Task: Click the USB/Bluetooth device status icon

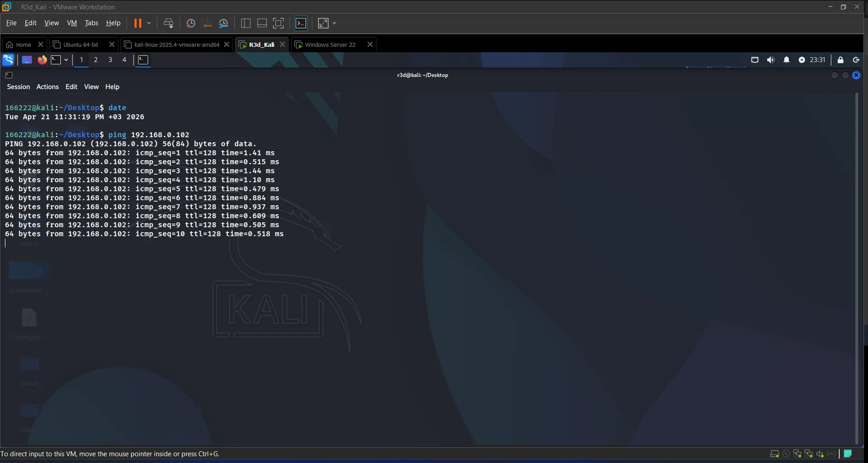Action: (x=831, y=454)
